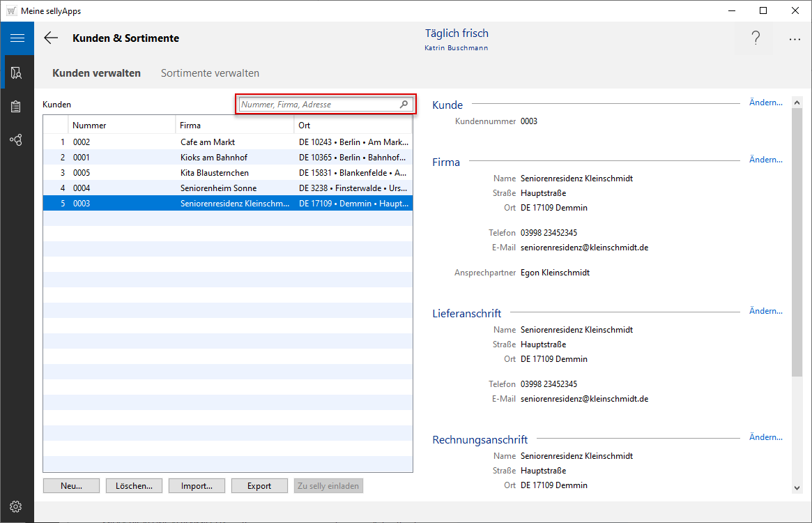Viewport: 812px width, 523px height.
Task: Switch to Sortimente verwalten tab
Action: coord(210,73)
